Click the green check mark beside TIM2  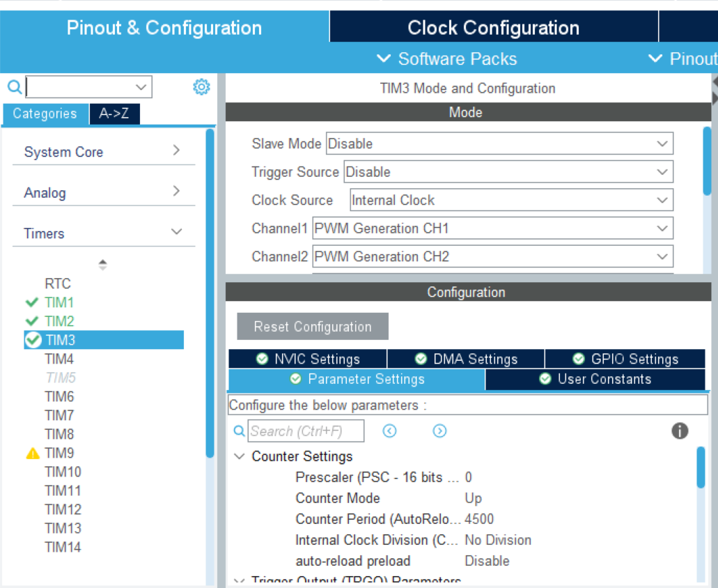coord(31,321)
